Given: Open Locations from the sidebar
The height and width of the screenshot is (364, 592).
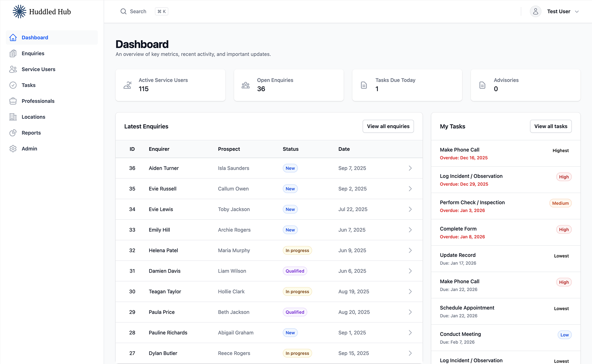Looking at the screenshot, I should tap(34, 117).
